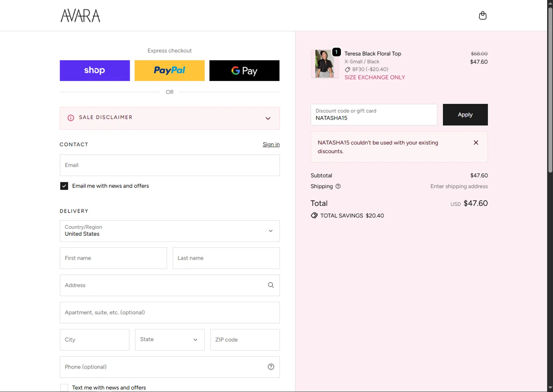Click the sale disclaimer info icon
Viewport: 553px width, 392px height.
click(x=71, y=118)
